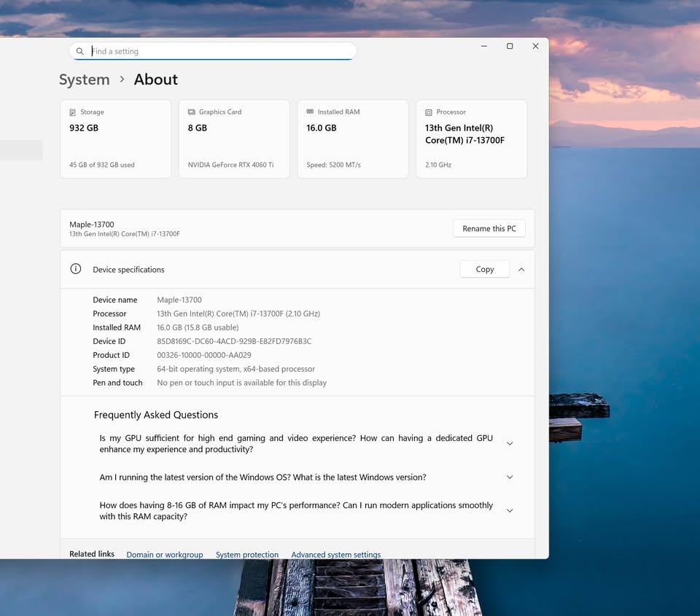Minimize the Settings window

(484, 46)
